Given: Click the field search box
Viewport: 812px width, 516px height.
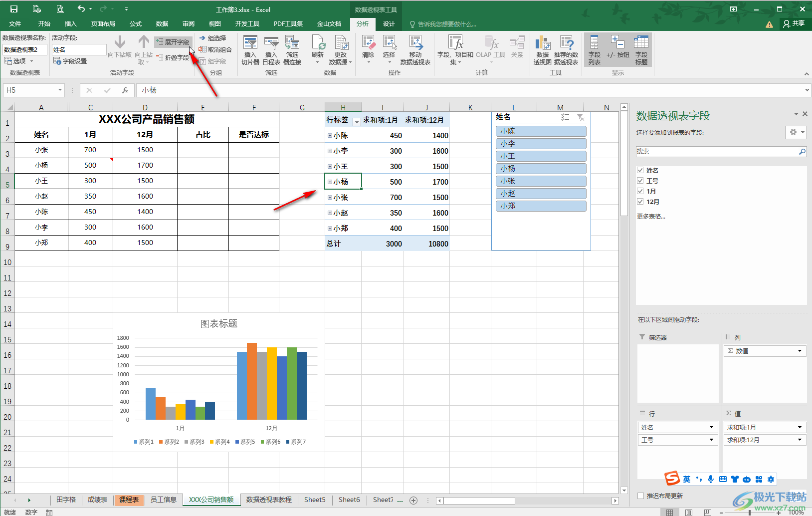Looking at the screenshot, I should pos(717,151).
